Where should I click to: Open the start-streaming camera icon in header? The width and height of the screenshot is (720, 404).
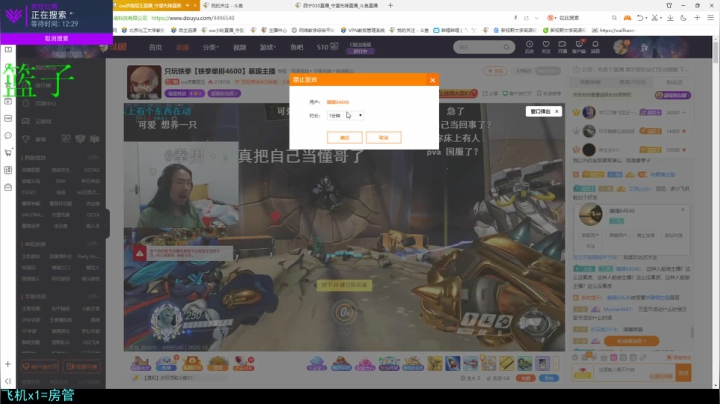click(562, 46)
